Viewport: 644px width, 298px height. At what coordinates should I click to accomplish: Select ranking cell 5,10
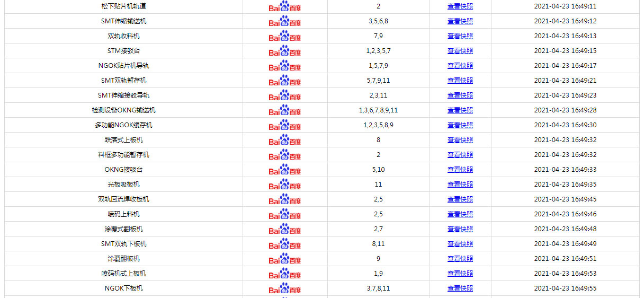tap(378, 170)
